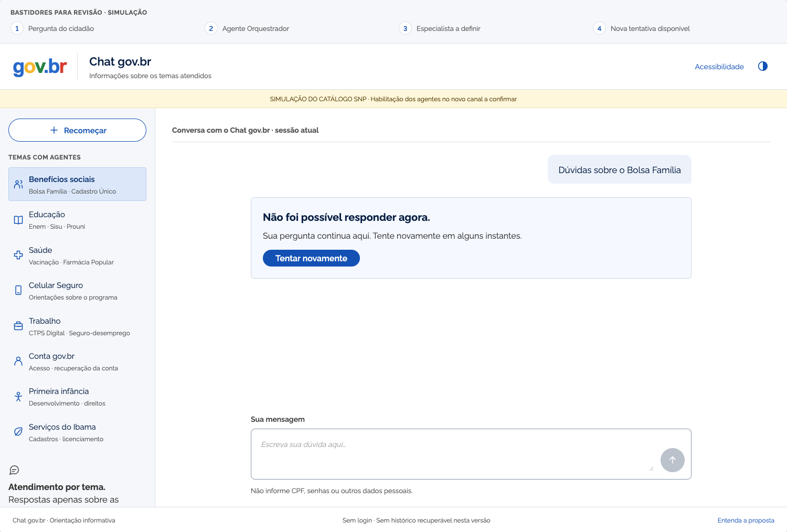Click the phone icon beside Celular Seguro
787x532 pixels.
coord(18,290)
